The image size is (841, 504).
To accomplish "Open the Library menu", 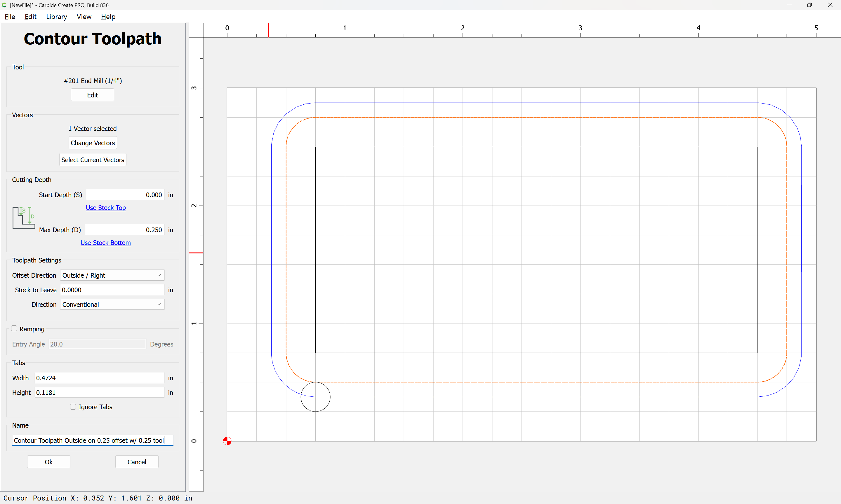I will click(x=56, y=17).
